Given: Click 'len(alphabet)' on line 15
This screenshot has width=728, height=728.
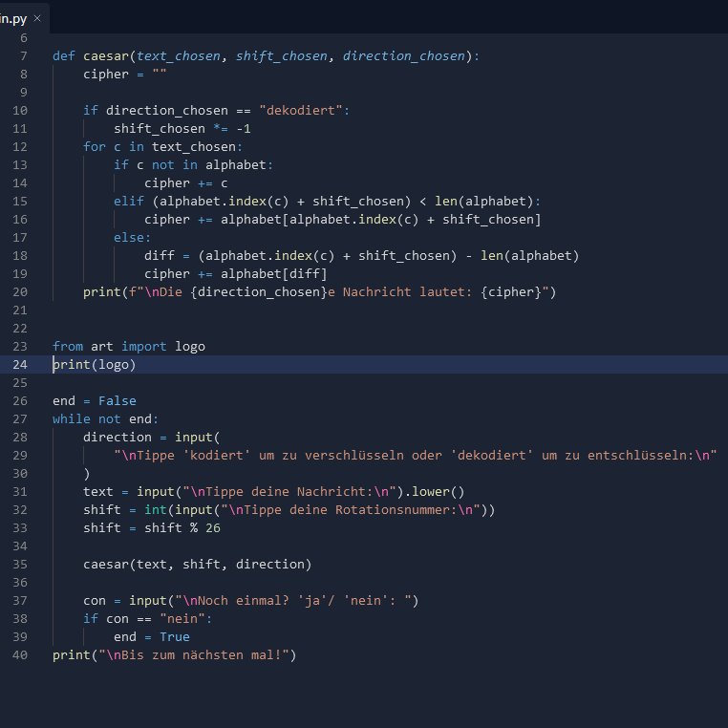Looking at the screenshot, I should point(483,201).
